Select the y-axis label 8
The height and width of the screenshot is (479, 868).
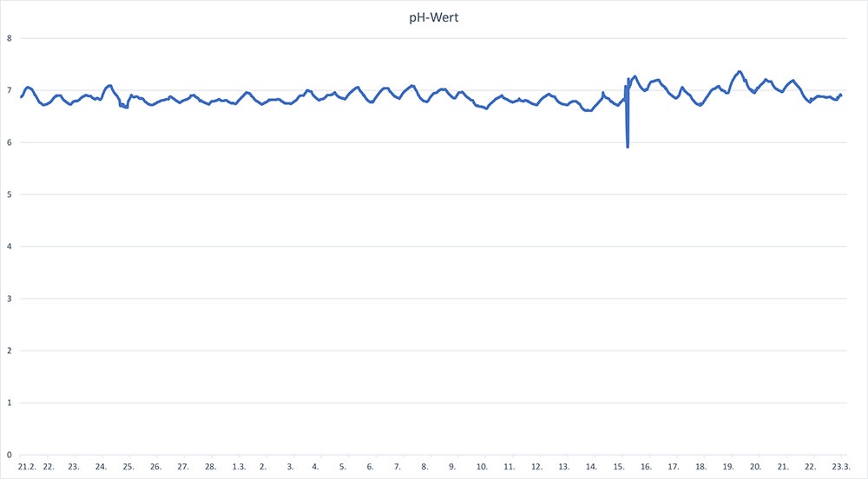tap(9, 38)
